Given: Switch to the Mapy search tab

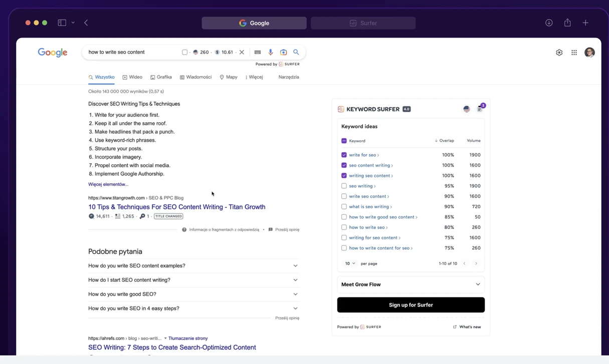Looking at the screenshot, I should [229, 77].
